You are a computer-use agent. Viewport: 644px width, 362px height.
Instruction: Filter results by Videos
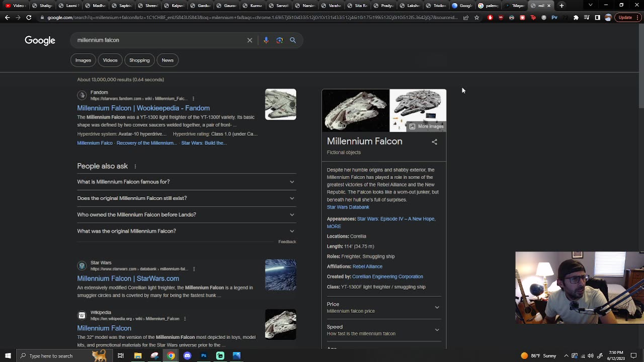pos(110,60)
